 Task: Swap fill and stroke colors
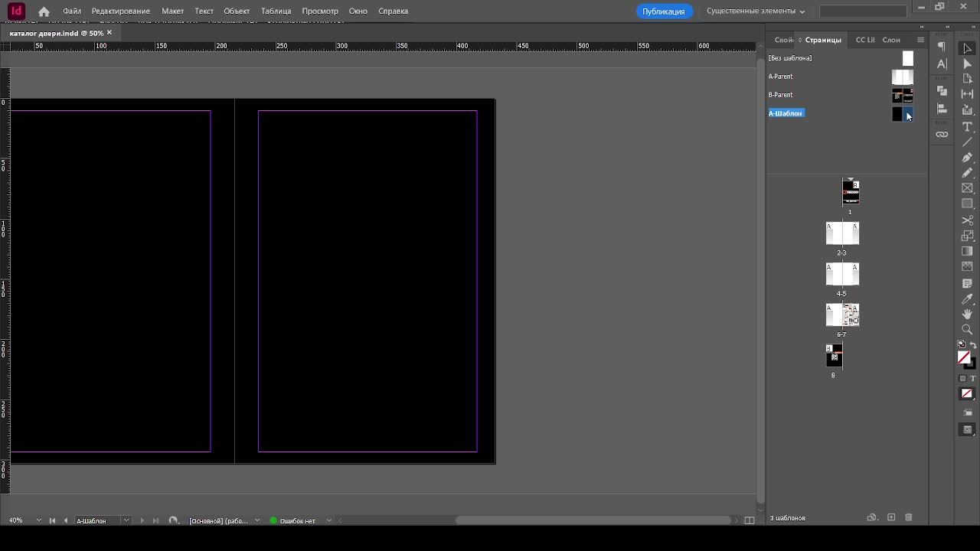tap(972, 346)
